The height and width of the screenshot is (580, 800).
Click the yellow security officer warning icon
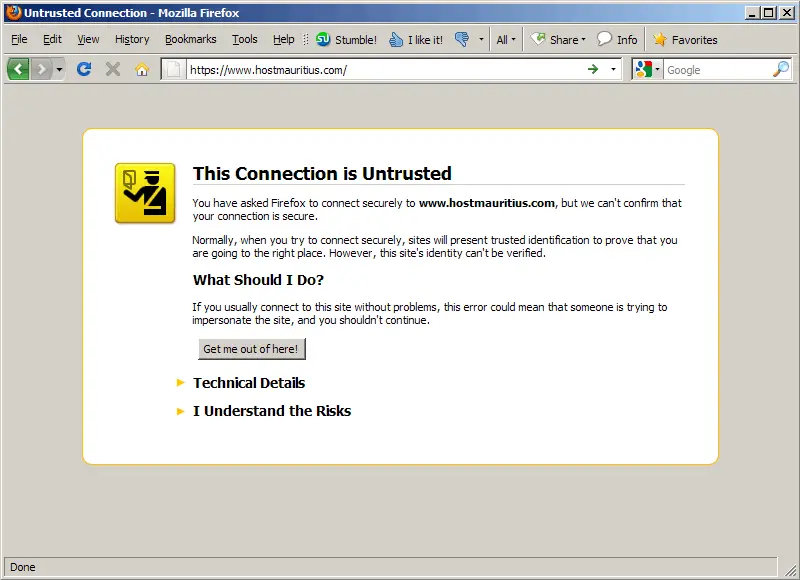[145, 193]
